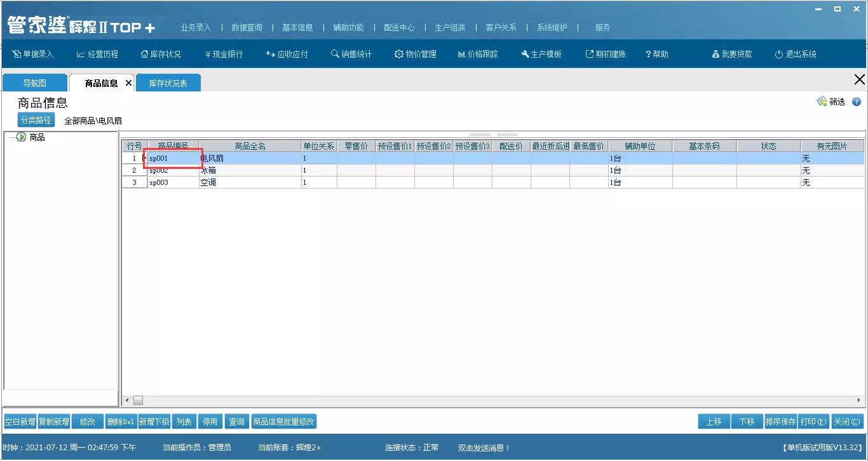Open the 基本信息 menu
The width and height of the screenshot is (868, 461).
(x=297, y=27)
